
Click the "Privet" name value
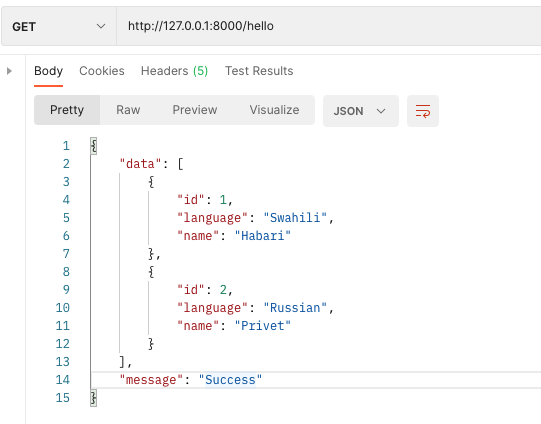pyautogui.click(x=263, y=326)
